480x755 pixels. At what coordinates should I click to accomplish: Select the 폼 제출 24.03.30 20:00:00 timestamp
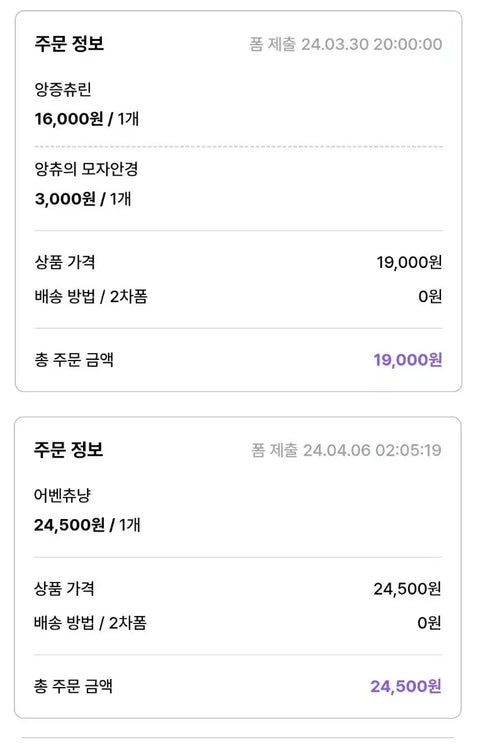tap(346, 44)
